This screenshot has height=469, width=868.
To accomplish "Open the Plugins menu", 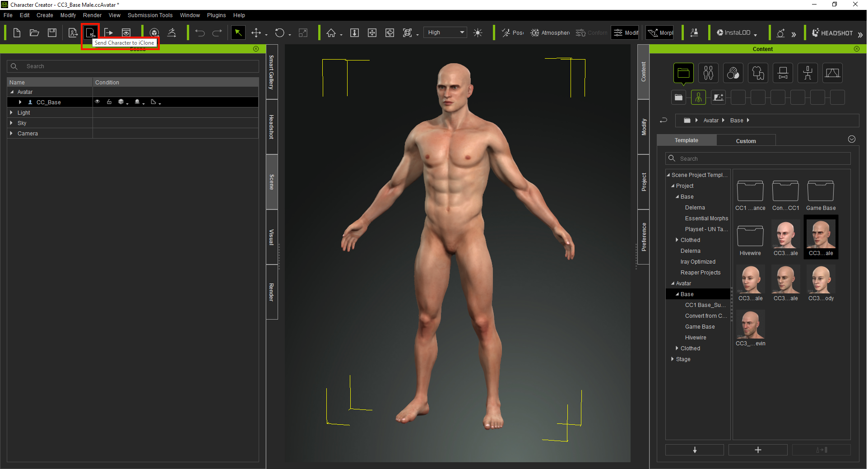I will point(216,15).
